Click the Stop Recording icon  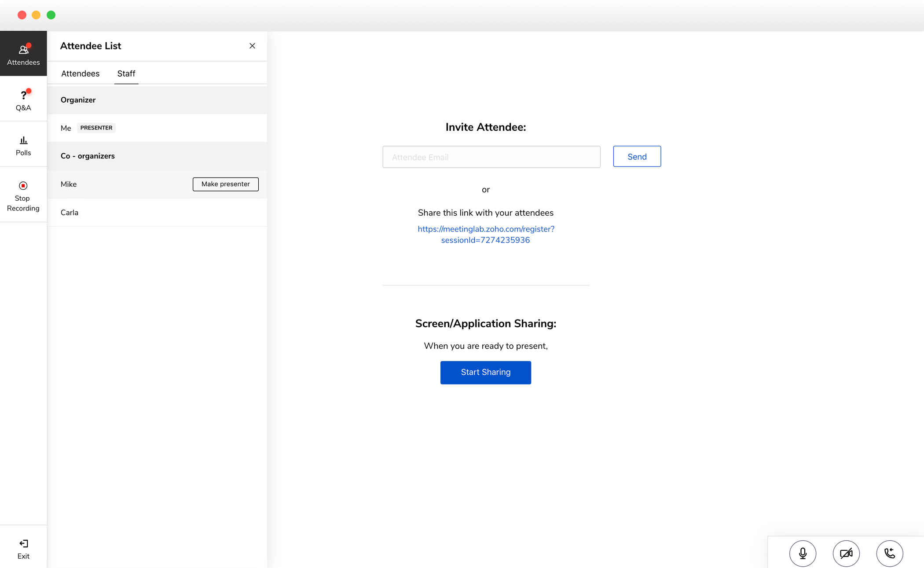tap(23, 186)
